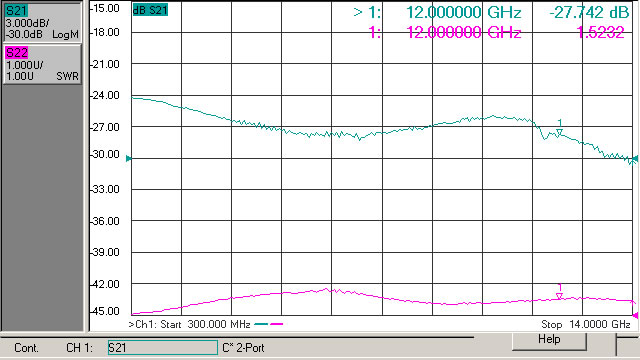Select the S22 trace status button

click(x=42, y=64)
